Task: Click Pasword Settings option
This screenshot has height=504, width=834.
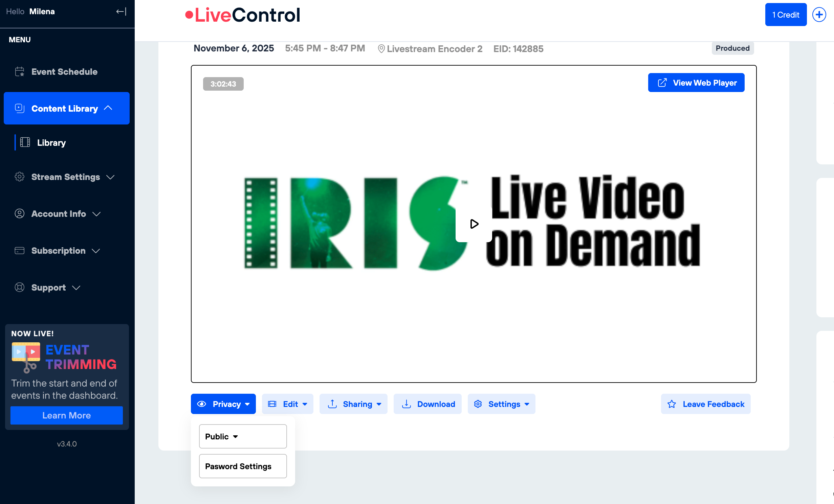Action: (243, 466)
